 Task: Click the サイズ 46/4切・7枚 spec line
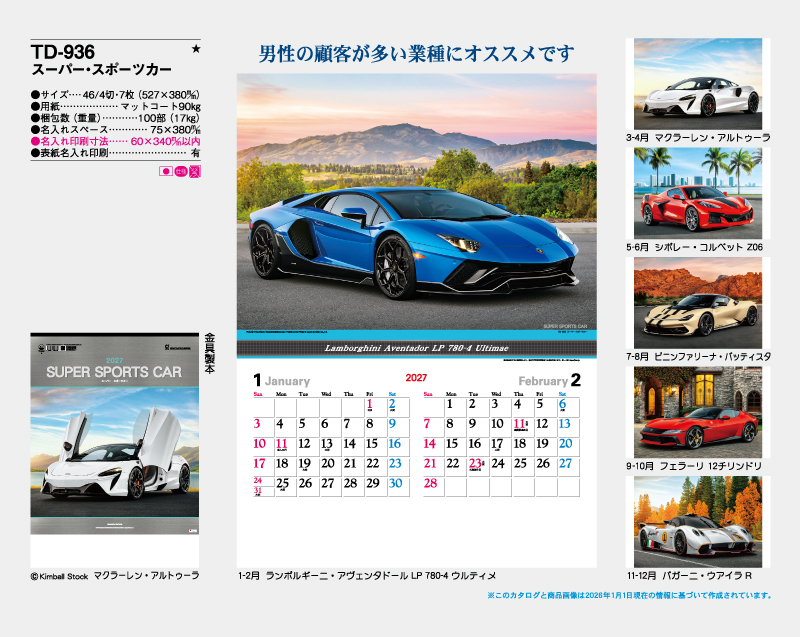pos(115,95)
